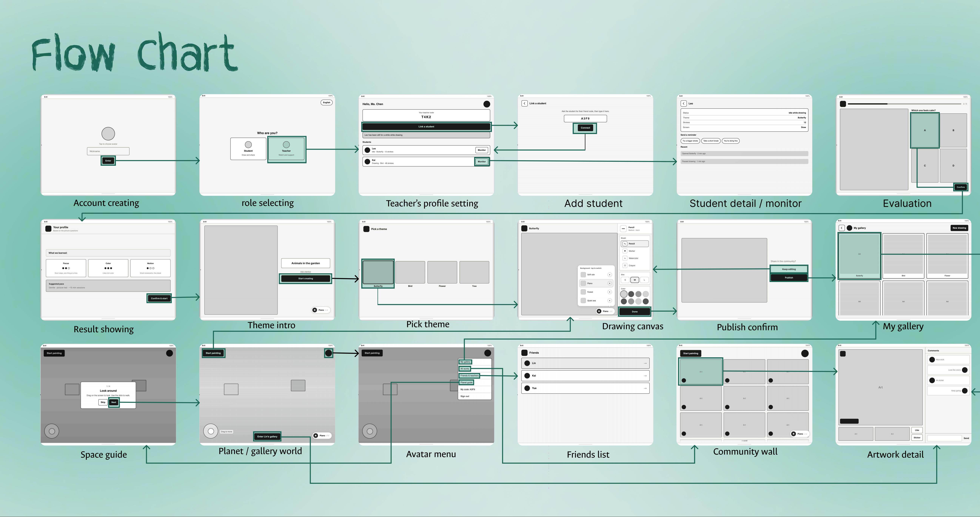This screenshot has width=980, height=517.
Task: Open the Flower artwork in My gallery
Action: (947, 256)
